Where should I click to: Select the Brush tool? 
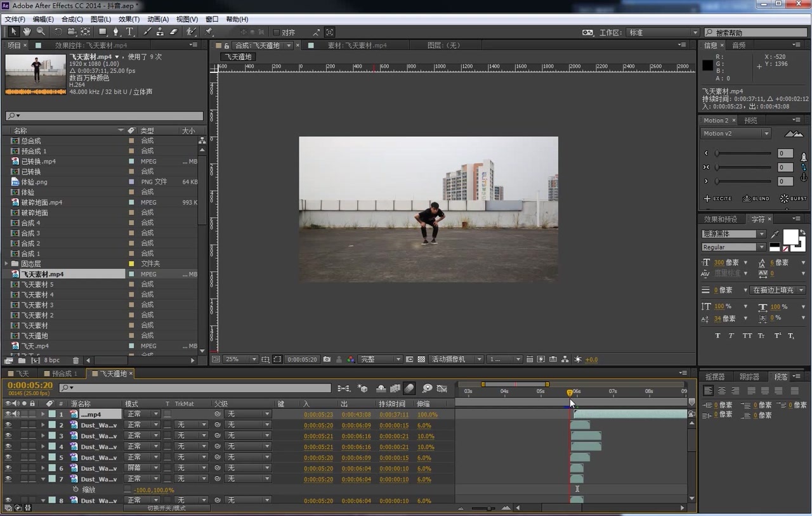click(147, 32)
